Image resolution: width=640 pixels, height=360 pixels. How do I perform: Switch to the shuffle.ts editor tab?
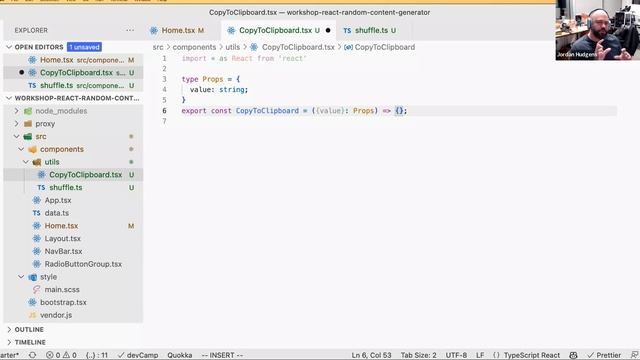coord(369,30)
